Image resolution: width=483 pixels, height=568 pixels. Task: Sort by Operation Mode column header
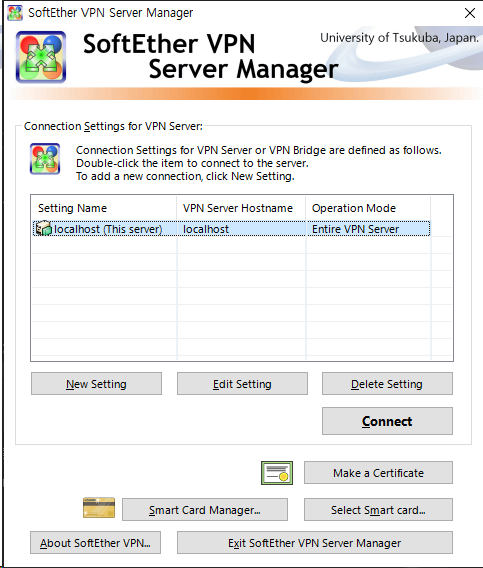coord(368,208)
